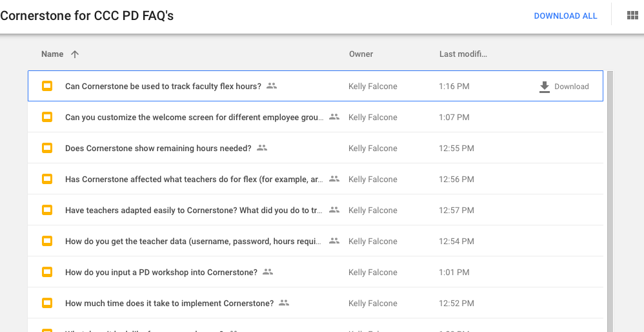Click the 12:57 PM modified time
Image resolution: width=644 pixels, height=332 pixels.
pos(457,211)
